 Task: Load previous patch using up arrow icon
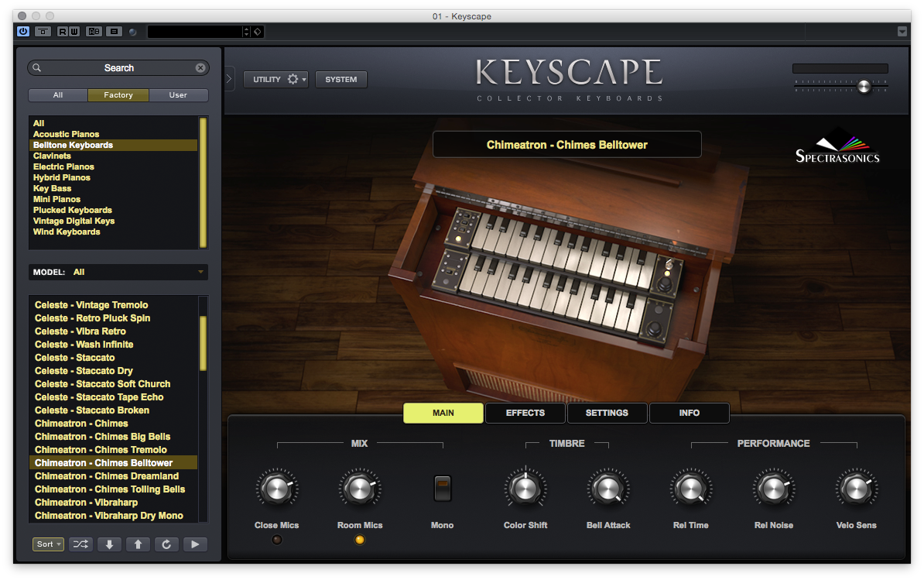[138, 544]
